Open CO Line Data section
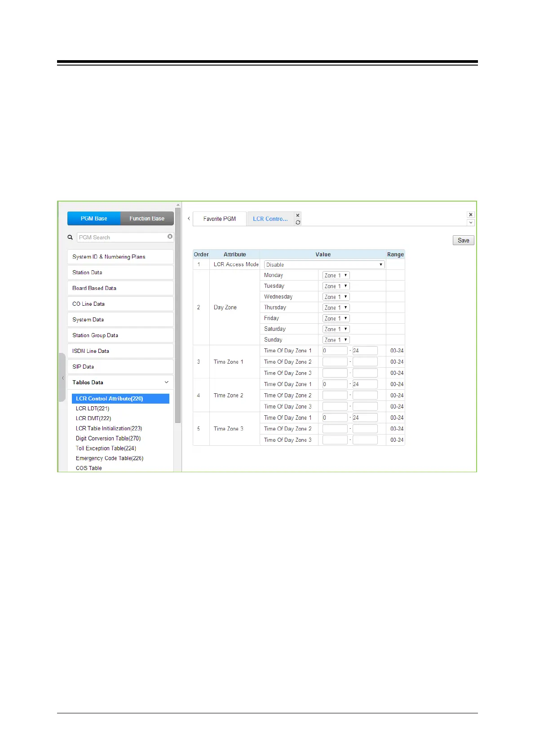 120,304
